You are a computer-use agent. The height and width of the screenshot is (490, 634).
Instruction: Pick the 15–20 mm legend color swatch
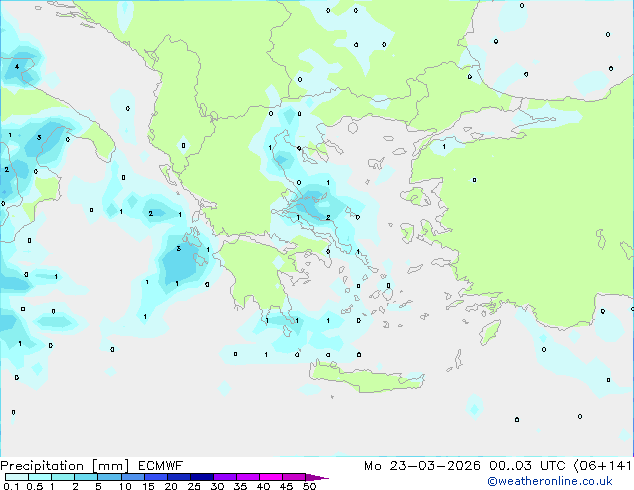tap(155, 477)
